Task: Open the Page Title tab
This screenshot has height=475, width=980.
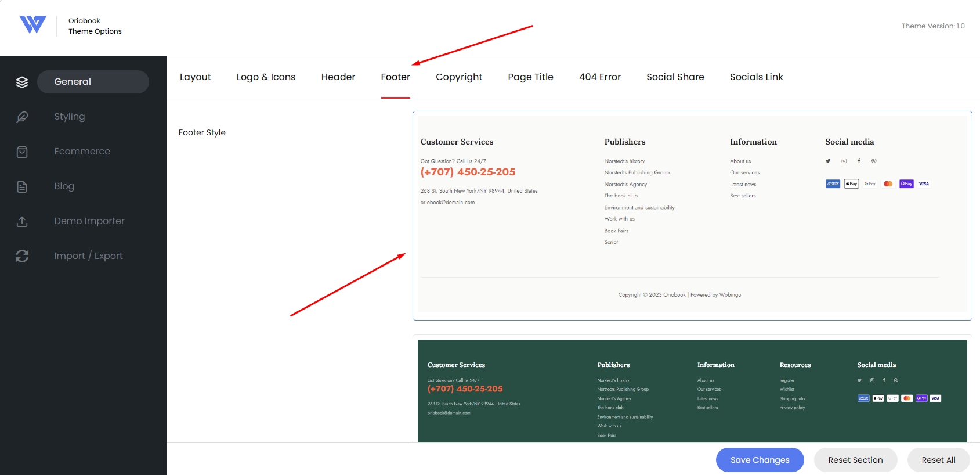Action: click(x=530, y=77)
